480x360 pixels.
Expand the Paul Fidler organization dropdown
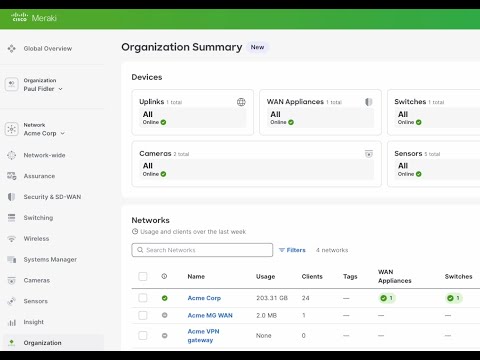pos(61,89)
